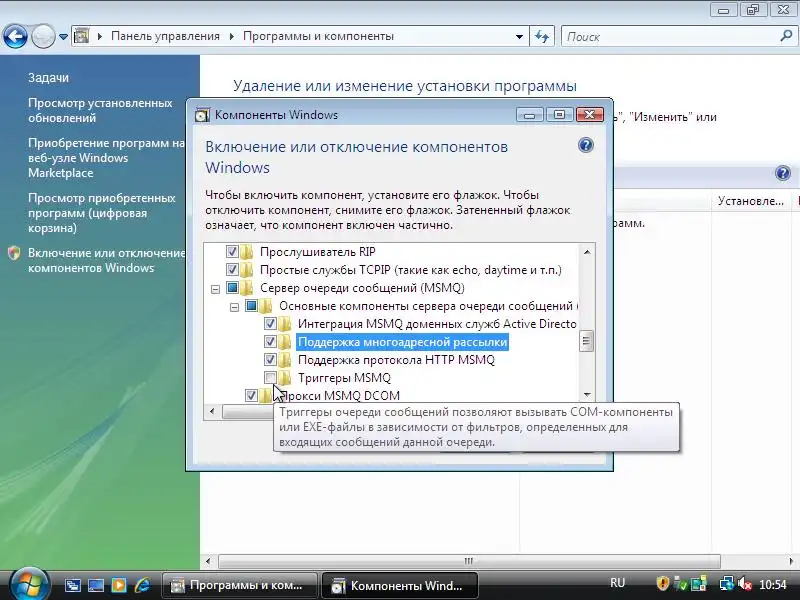
Task: Click the Компоненты Windows title bar icon
Action: (x=203, y=115)
